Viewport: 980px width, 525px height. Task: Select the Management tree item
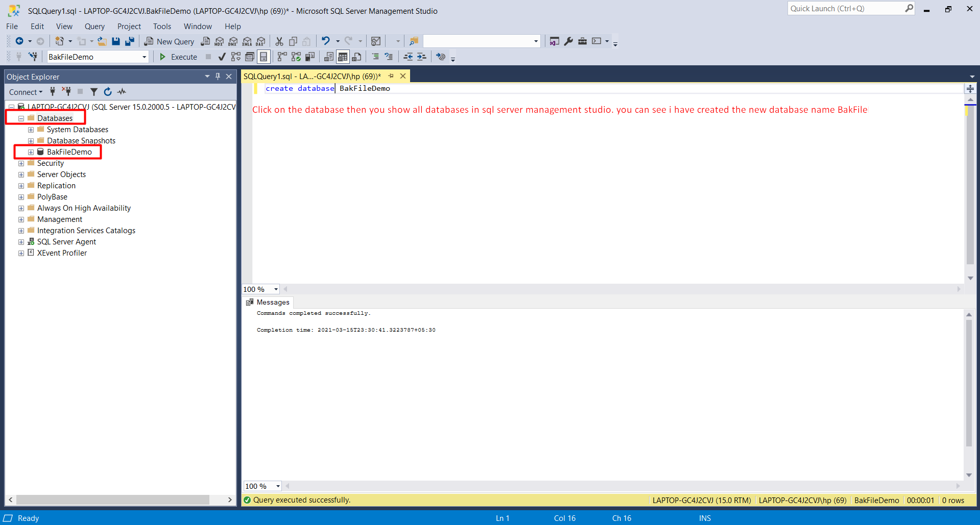(59, 219)
